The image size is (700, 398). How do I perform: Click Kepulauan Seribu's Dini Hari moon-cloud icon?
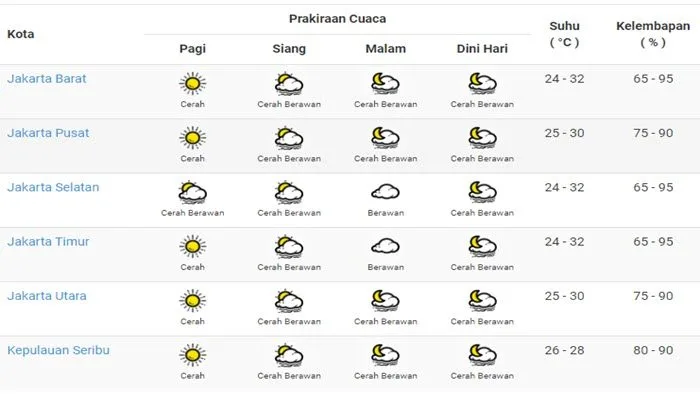tap(482, 355)
